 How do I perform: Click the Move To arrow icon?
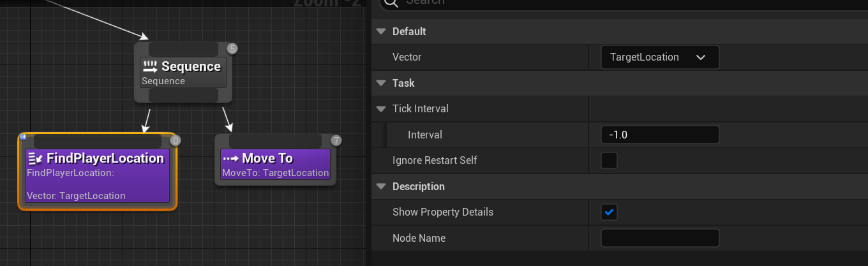(230, 158)
